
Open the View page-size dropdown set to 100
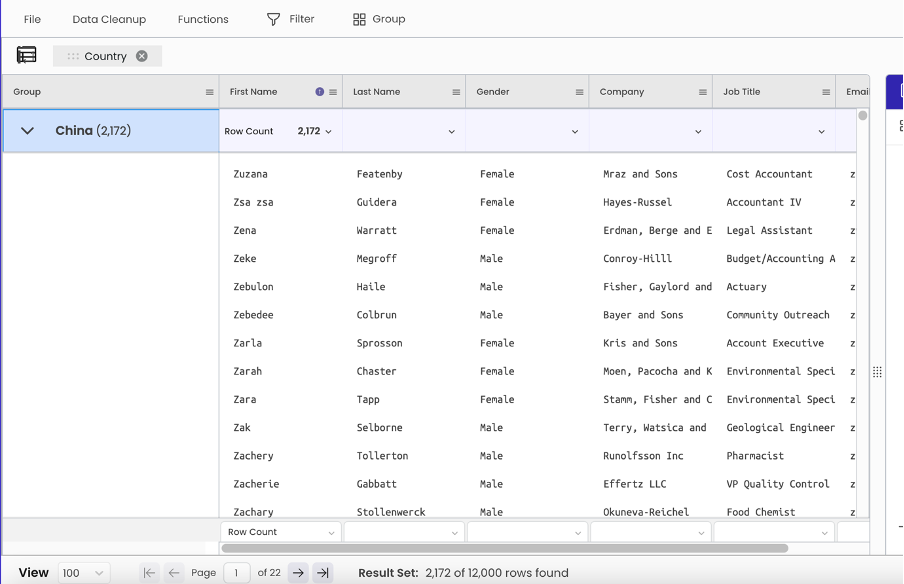(x=83, y=572)
